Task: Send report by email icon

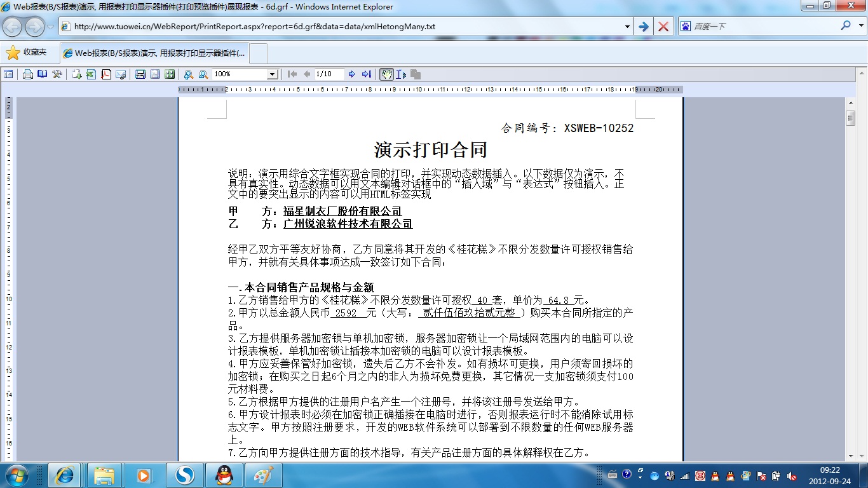Action: (121, 74)
